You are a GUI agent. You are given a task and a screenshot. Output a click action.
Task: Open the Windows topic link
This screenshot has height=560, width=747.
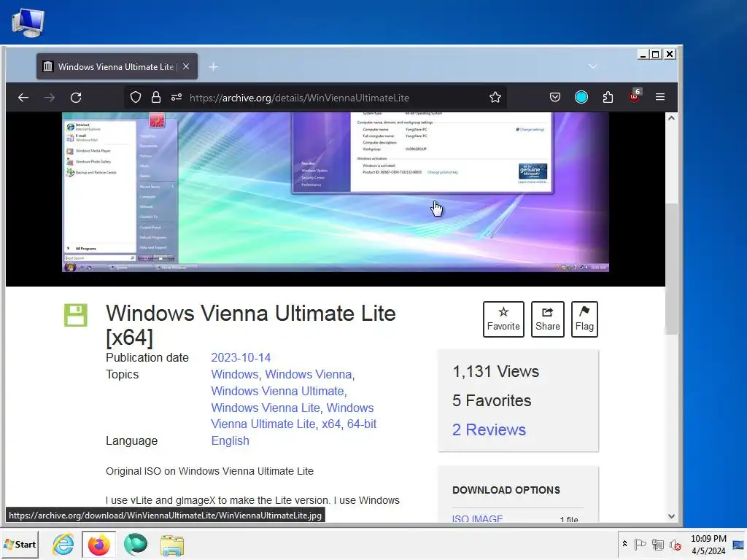pos(234,374)
